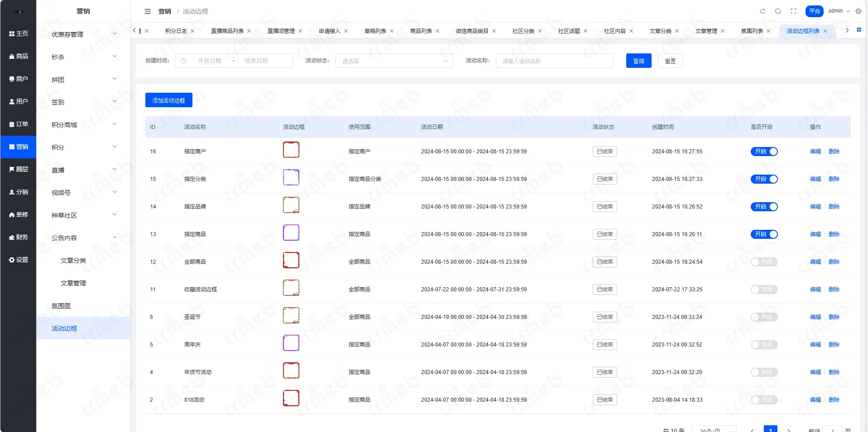Switch to the 文章管理 tab
868x432 pixels.
point(706,31)
